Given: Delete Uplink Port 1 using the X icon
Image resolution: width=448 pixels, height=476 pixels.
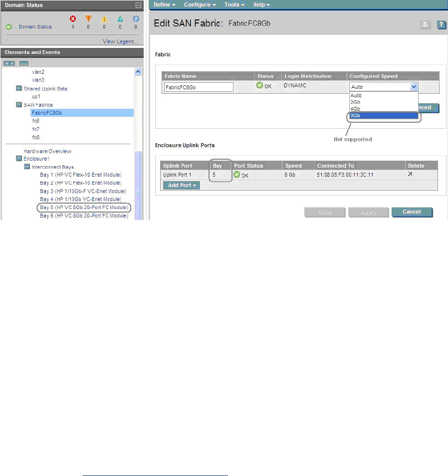Looking at the screenshot, I should tap(410, 174).
